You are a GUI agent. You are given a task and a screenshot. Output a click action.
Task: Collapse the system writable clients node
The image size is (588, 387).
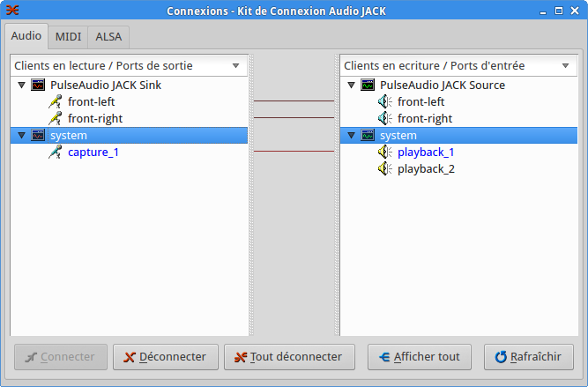351,136
